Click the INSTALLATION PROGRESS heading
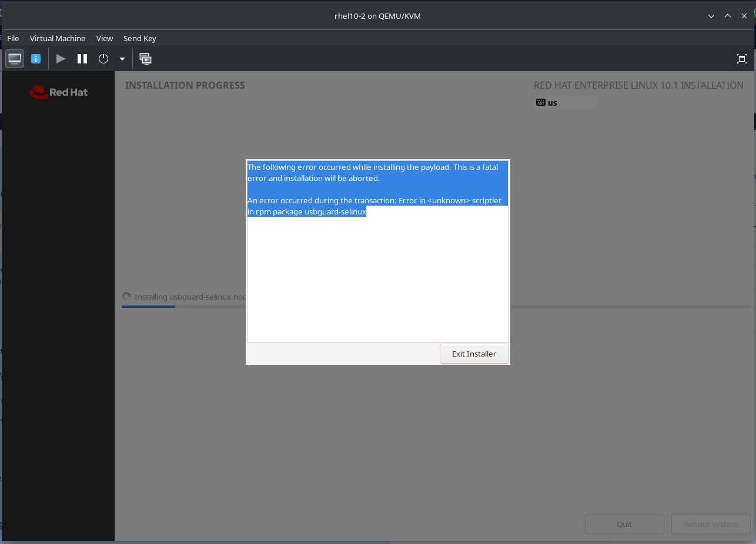The height and width of the screenshot is (544, 756). [185, 85]
